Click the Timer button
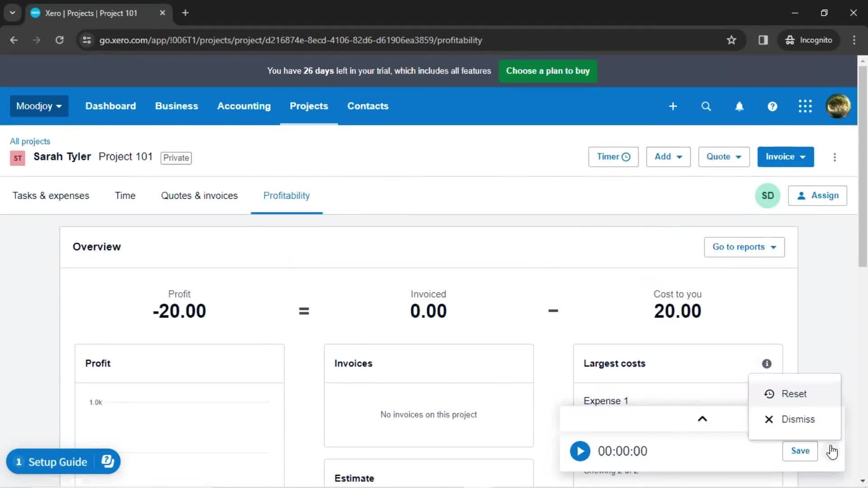The image size is (868, 488). point(613,157)
